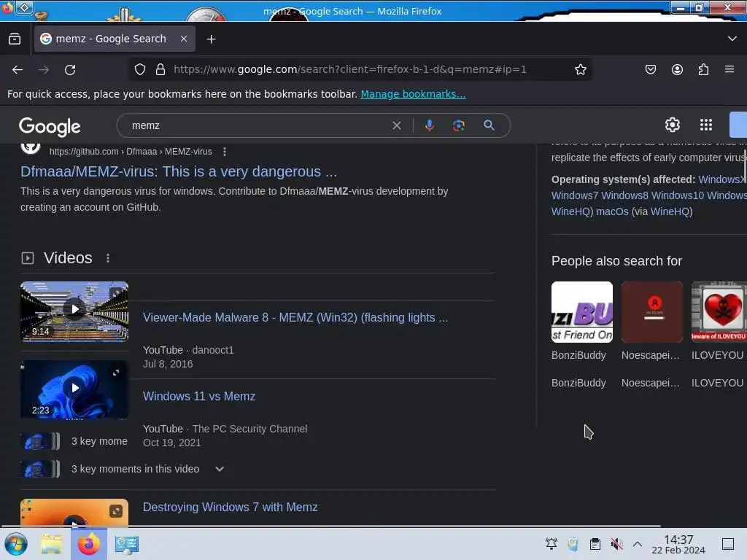
Task: Open the file manager from taskbar
Action: coord(51,544)
